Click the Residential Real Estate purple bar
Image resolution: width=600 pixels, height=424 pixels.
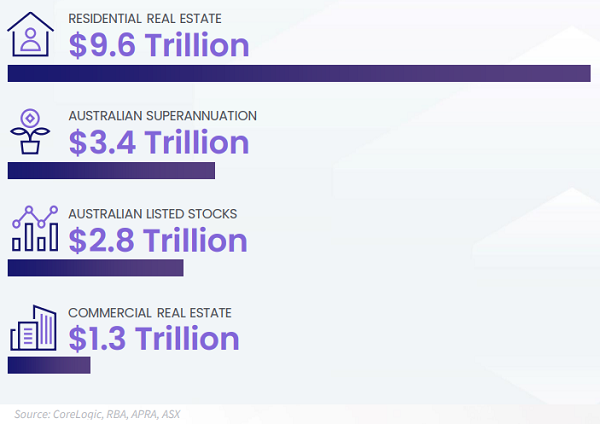[298, 73]
